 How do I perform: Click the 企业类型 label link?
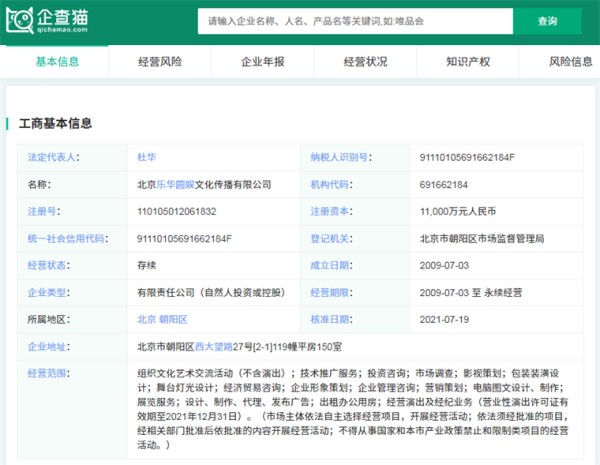point(47,292)
